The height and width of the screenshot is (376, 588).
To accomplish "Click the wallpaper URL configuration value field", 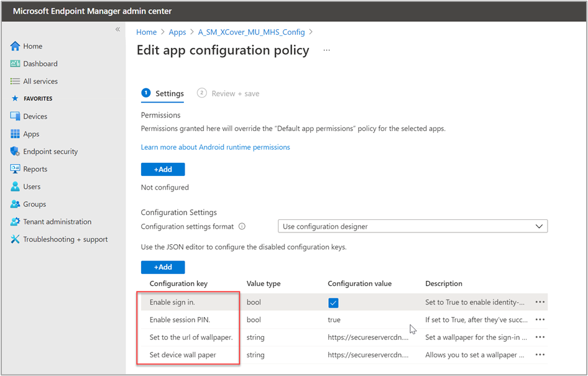I will pyautogui.click(x=369, y=337).
